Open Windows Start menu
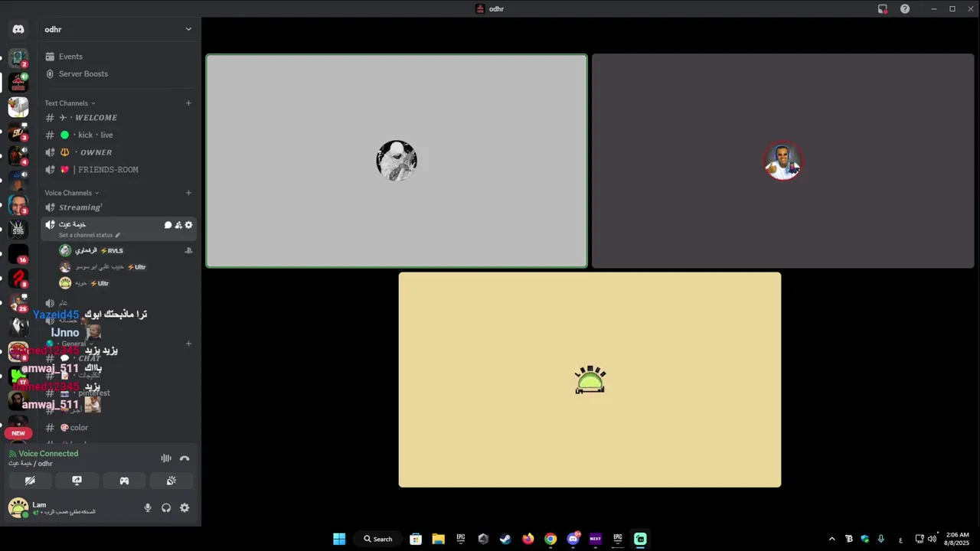 (339, 539)
